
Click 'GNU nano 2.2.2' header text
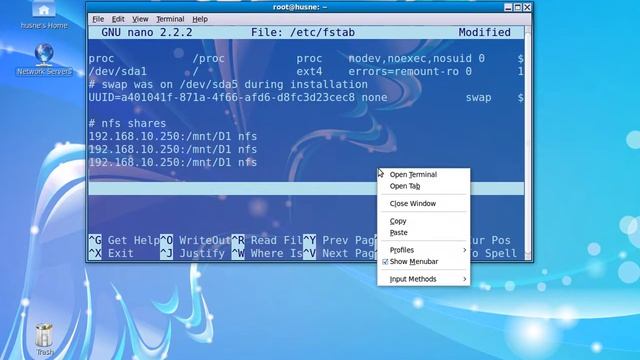147,33
